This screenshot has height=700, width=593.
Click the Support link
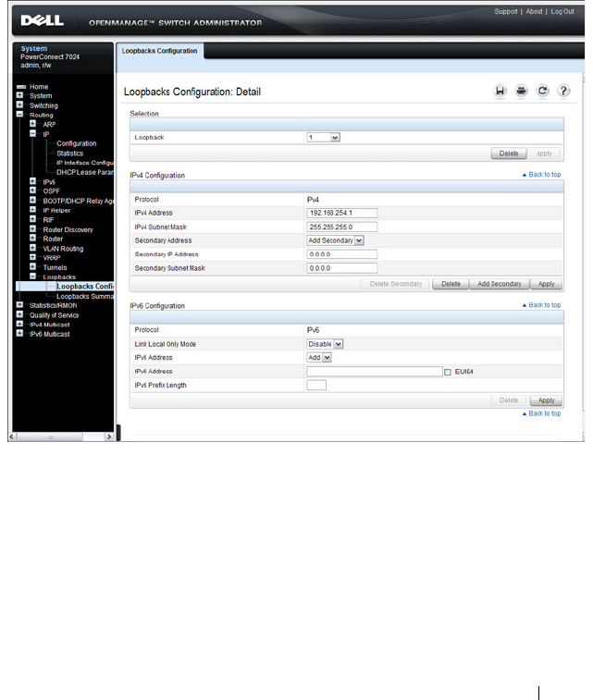[505, 12]
